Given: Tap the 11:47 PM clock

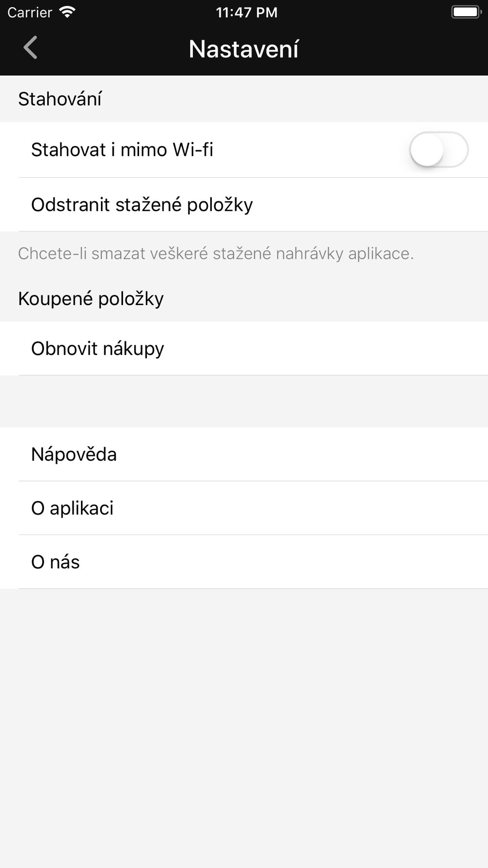Looking at the screenshot, I should [x=246, y=12].
